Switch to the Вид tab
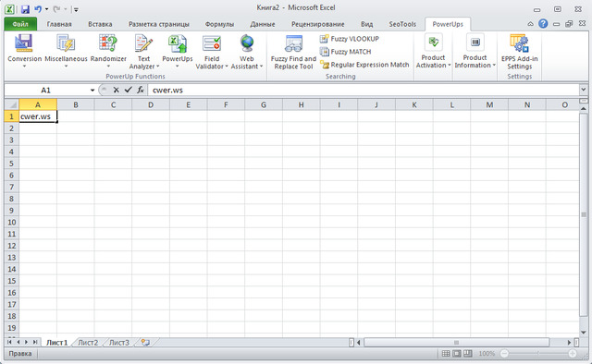592x364 pixels. click(366, 24)
